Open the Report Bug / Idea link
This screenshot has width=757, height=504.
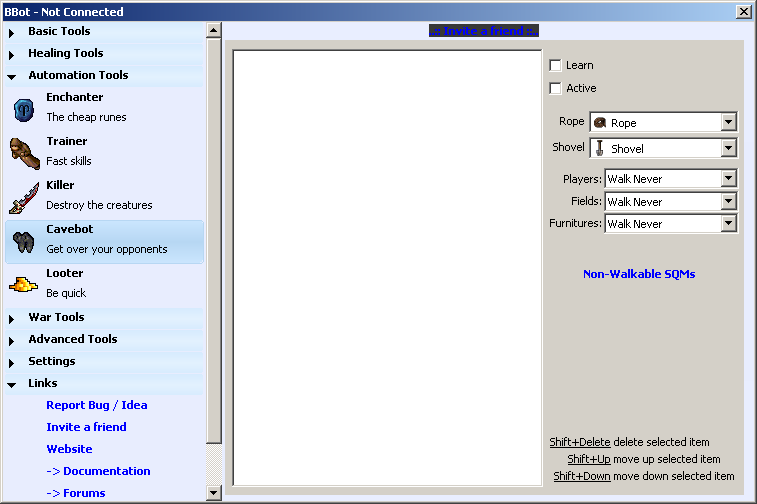click(x=96, y=405)
